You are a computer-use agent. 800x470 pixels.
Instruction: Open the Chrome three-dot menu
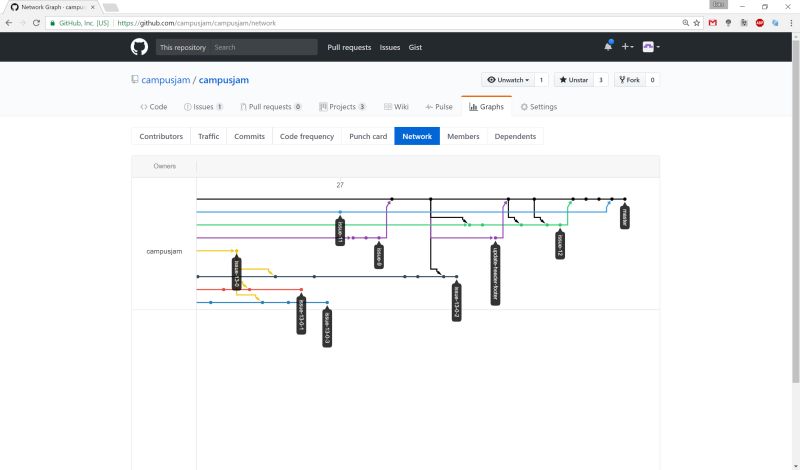(792, 23)
